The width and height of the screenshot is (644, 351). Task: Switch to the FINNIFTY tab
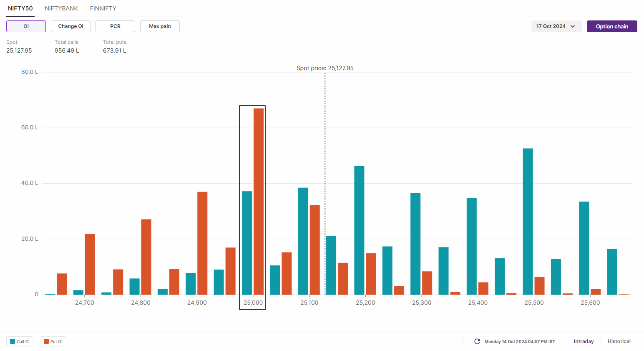[x=103, y=8]
